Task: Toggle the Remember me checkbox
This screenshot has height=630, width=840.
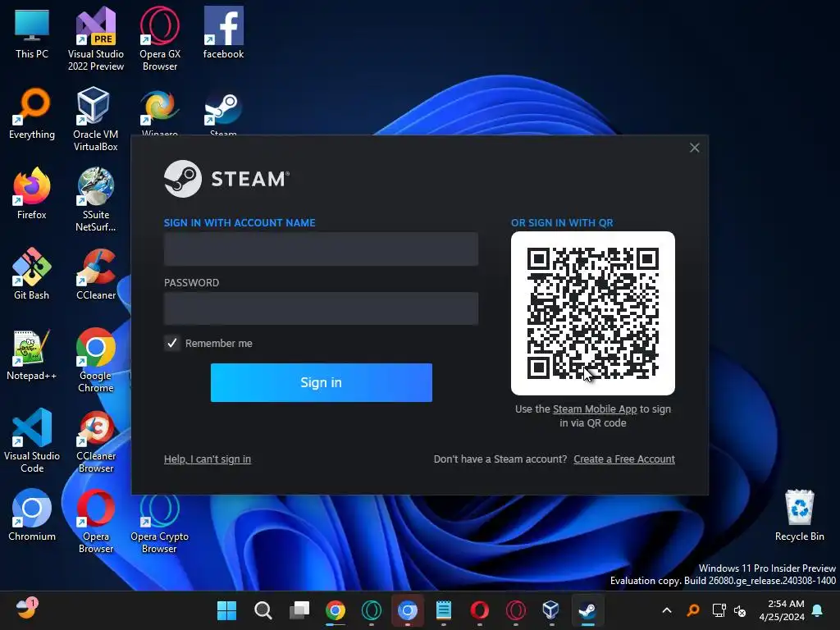Action: 172,344
